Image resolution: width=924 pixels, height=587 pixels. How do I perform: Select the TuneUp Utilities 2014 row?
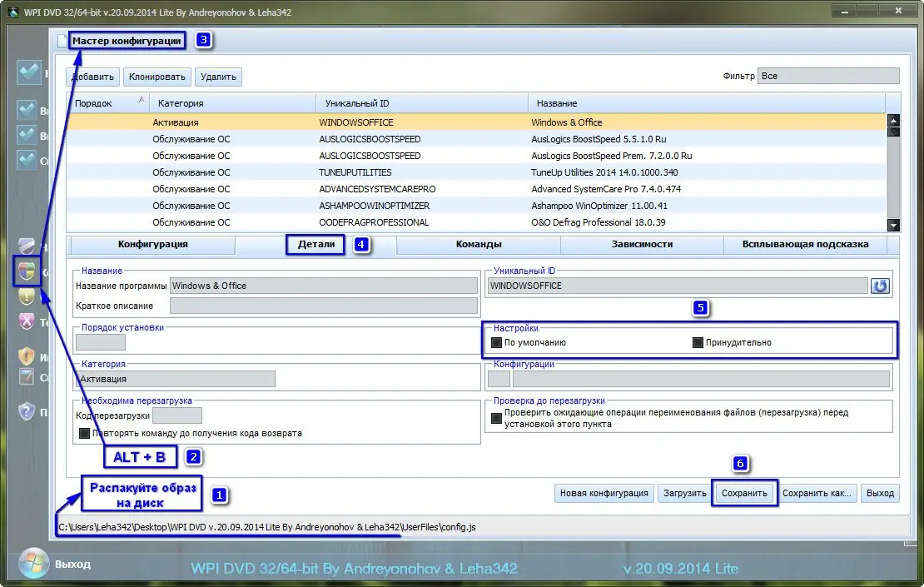click(476, 172)
